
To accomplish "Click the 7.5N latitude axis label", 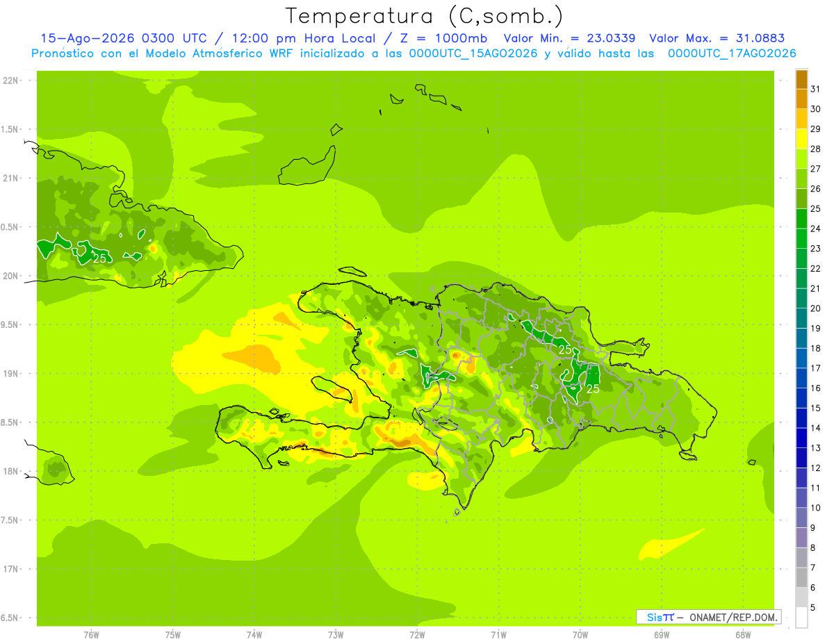I will (x=10, y=520).
